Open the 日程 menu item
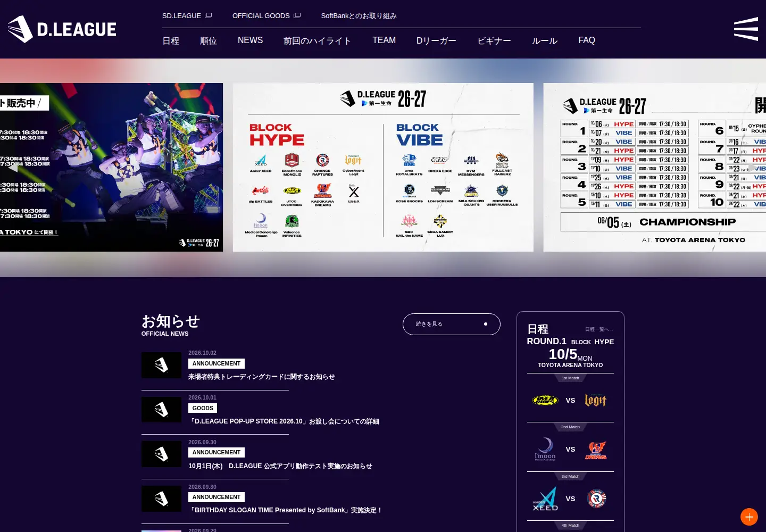The image size is (766, 532). 171,40
